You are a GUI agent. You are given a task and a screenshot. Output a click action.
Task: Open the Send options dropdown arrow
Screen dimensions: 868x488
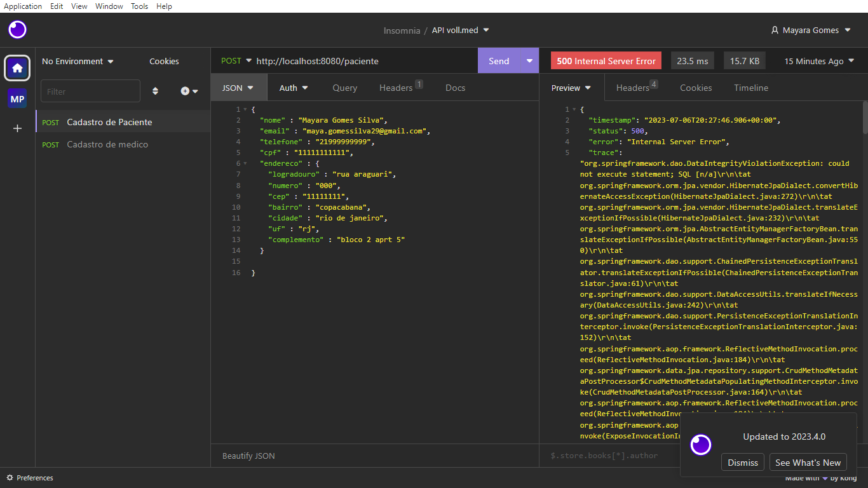pyautogui.click(x=529, y=61)
